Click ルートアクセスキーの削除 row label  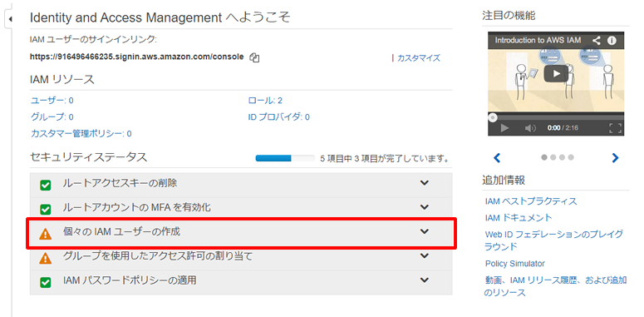[x=120, y=183]
